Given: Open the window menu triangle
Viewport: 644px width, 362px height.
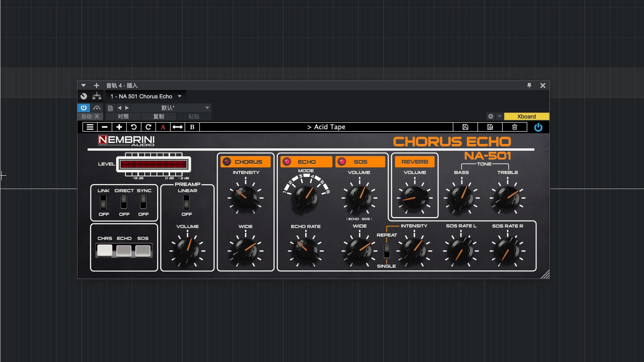Looking at the screenshot, I should [84, 85].
